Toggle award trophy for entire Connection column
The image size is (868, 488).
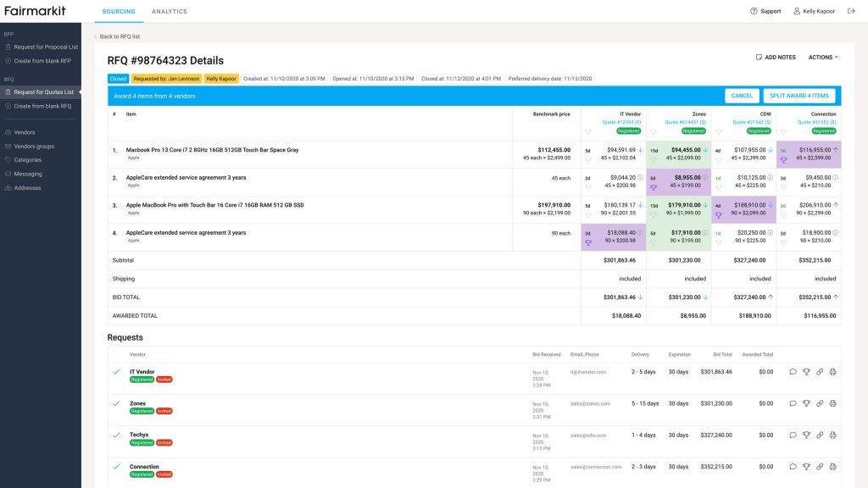(783, 131)
